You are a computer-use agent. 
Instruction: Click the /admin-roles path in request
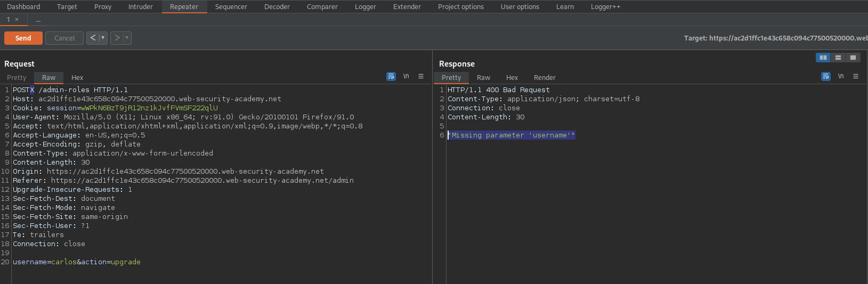[64, 90]
